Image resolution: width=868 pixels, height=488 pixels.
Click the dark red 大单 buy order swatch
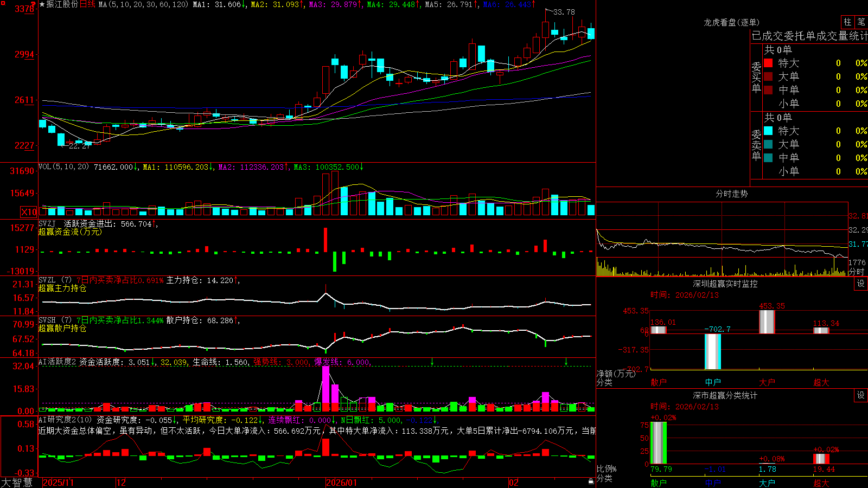tap(768, 76)
